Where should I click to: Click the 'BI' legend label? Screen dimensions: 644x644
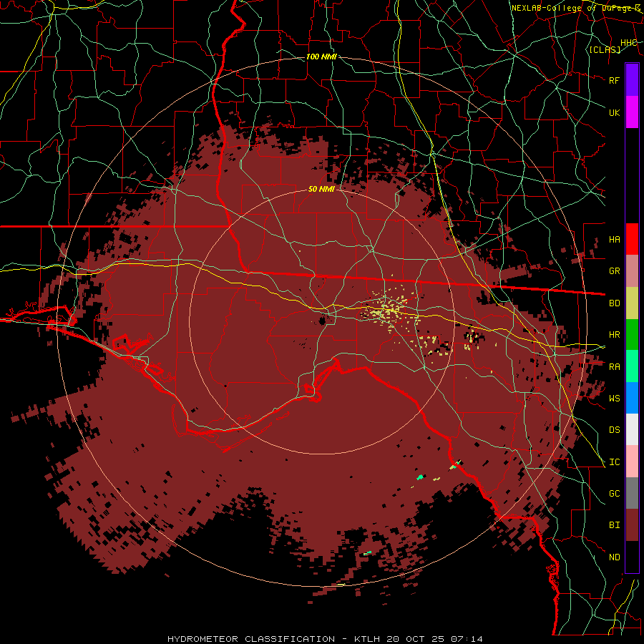pyautogui.click(x=614, y=525)
